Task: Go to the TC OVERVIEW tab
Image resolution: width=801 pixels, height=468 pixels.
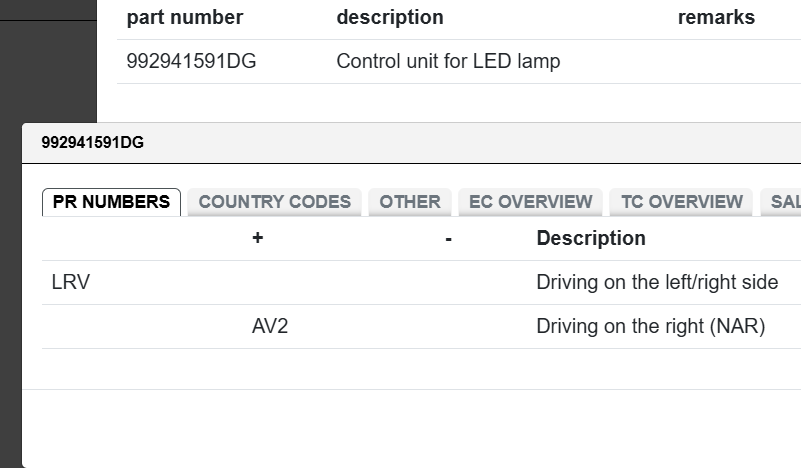Action: pos(682,202)
